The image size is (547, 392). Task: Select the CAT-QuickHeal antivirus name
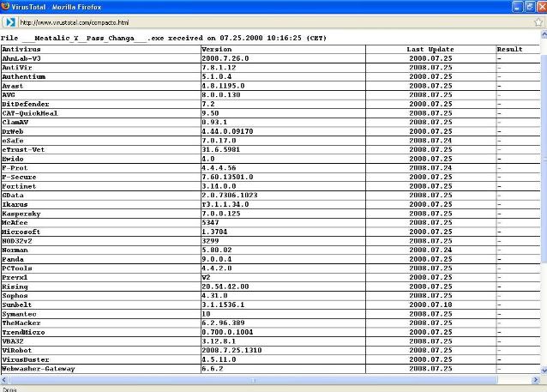[x=30, y=113]
